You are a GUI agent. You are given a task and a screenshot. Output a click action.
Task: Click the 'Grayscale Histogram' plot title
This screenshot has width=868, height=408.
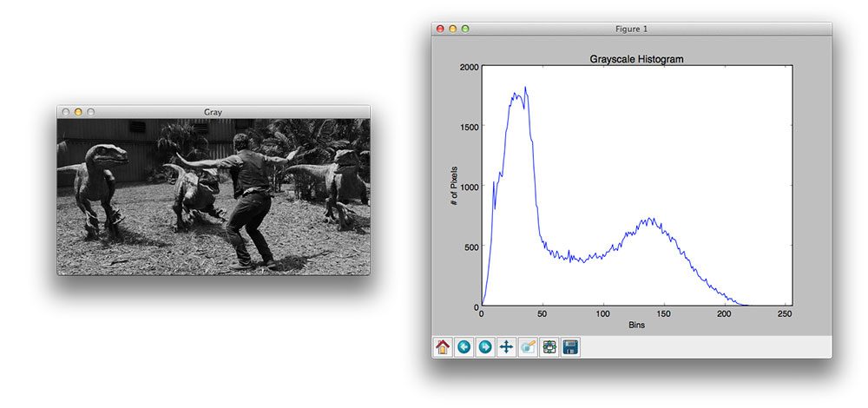(636, 59)
